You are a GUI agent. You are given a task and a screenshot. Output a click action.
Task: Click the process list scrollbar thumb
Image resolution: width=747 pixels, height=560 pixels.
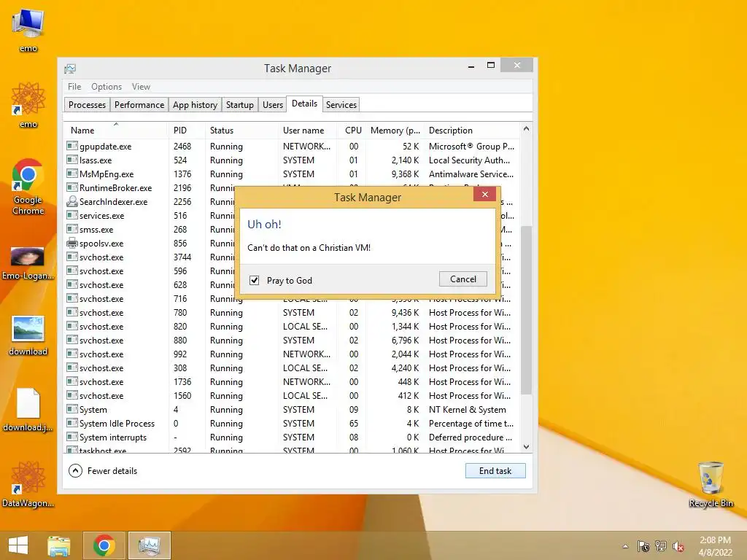point(526,309)
